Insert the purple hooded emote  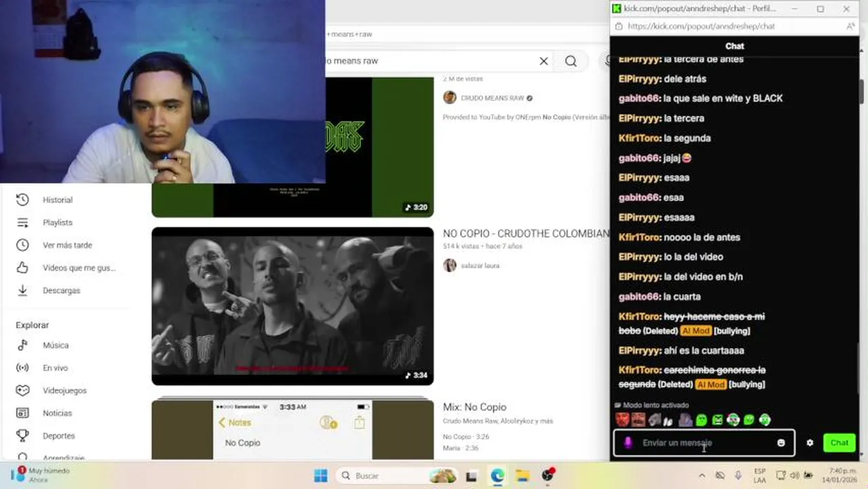[685, 420]
